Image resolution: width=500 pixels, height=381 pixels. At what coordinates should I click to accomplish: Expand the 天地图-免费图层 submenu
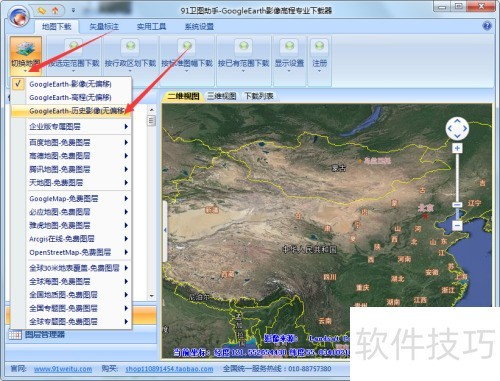(71, 182)
